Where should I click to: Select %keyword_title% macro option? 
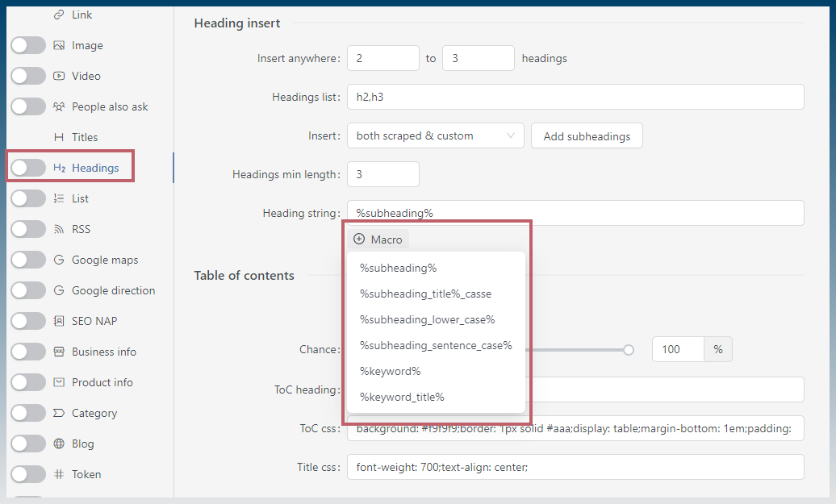click(x=436, y=397)
